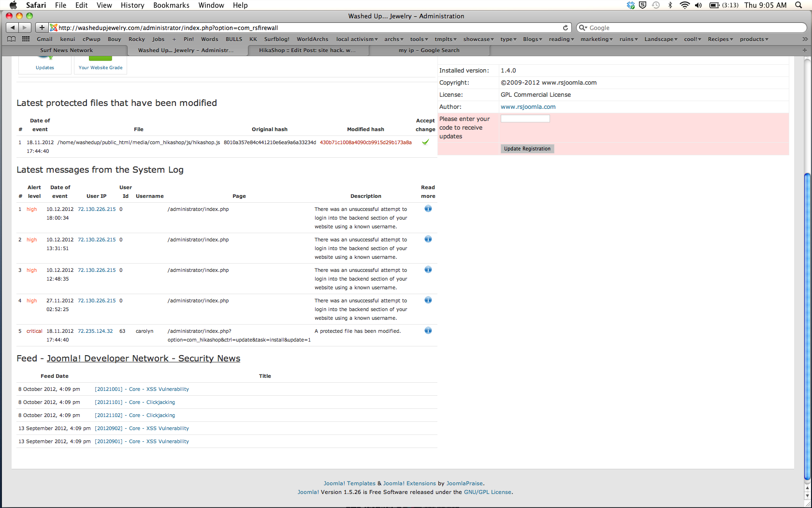Open the Surfblog! bookmark
This screenshot has height=508, width=812.
click(x=277, y=39)
